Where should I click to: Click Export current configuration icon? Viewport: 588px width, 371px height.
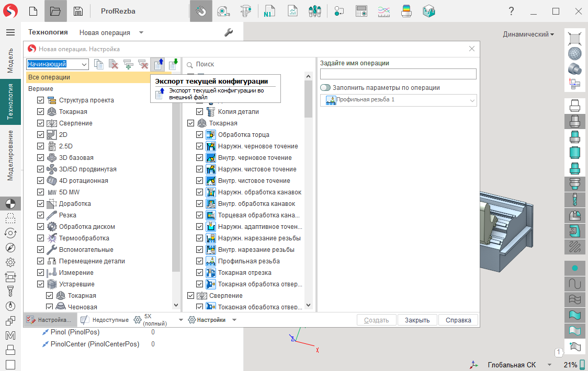pos(157,64)
